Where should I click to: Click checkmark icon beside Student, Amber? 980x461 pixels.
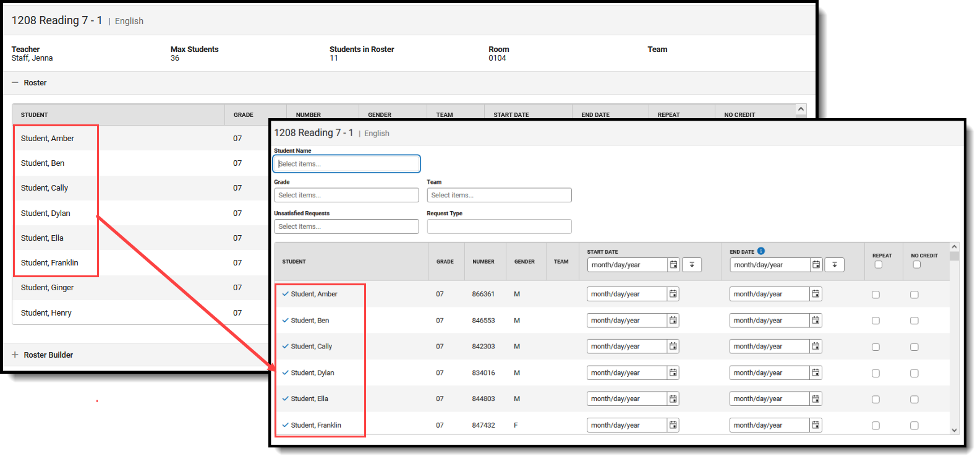coord(285,294)
